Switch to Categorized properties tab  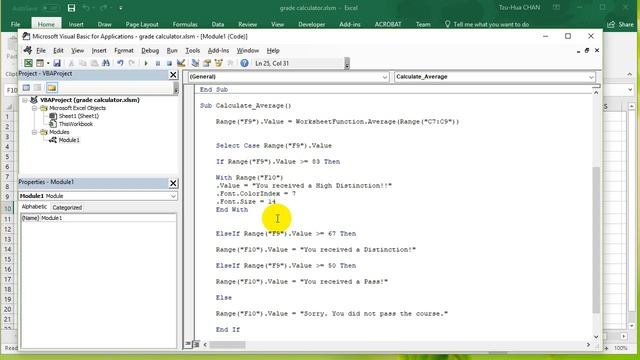coord(67,207)
